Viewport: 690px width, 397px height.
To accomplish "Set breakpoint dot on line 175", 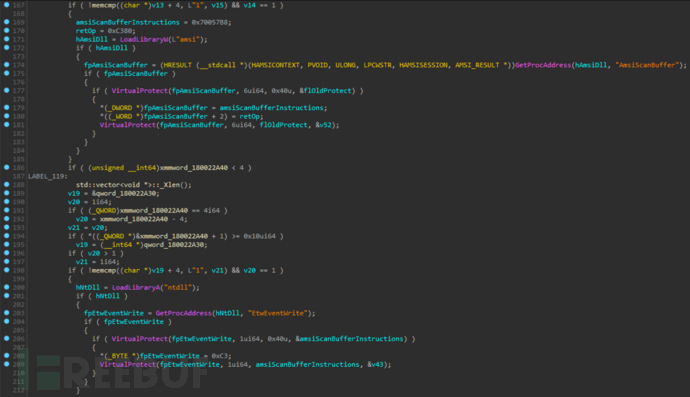I will 7,73.
